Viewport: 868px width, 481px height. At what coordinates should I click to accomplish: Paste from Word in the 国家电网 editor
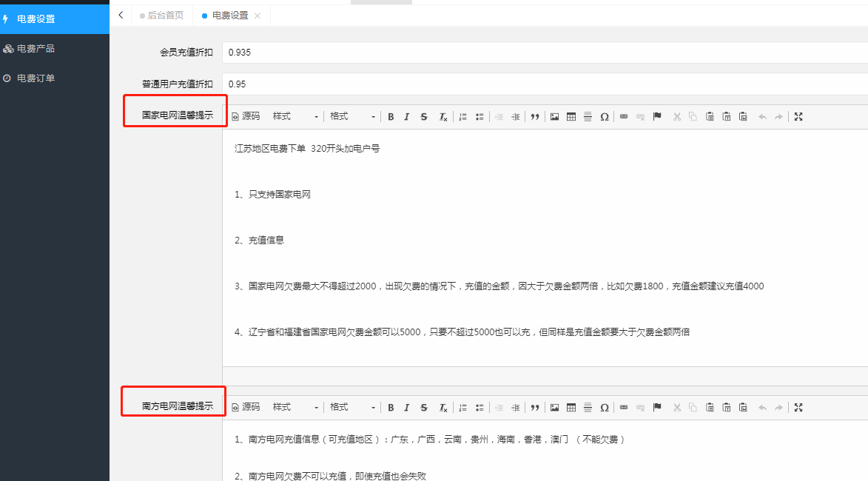744,117
